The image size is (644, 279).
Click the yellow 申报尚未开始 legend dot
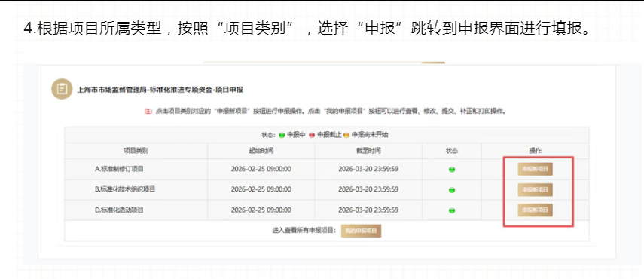click(346, 135)
